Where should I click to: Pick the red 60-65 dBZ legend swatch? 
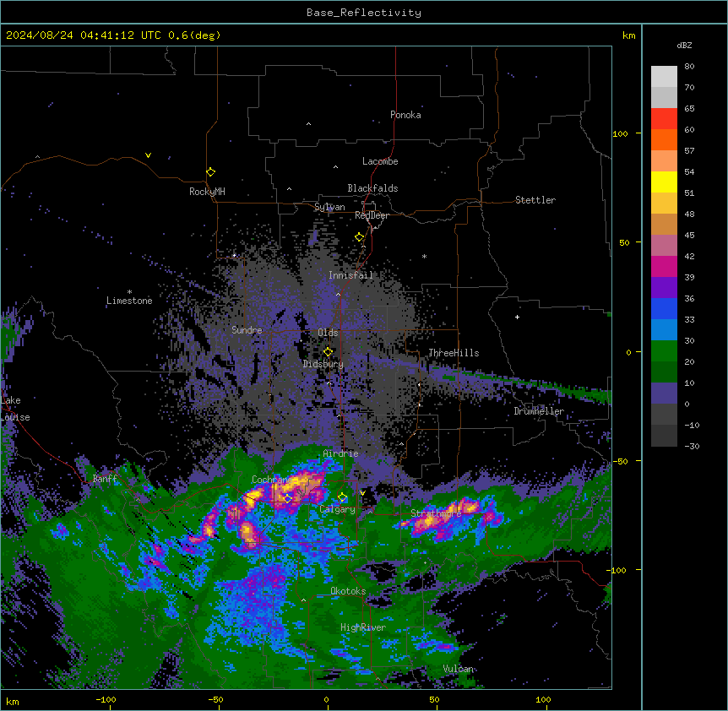tap(664, 119)
